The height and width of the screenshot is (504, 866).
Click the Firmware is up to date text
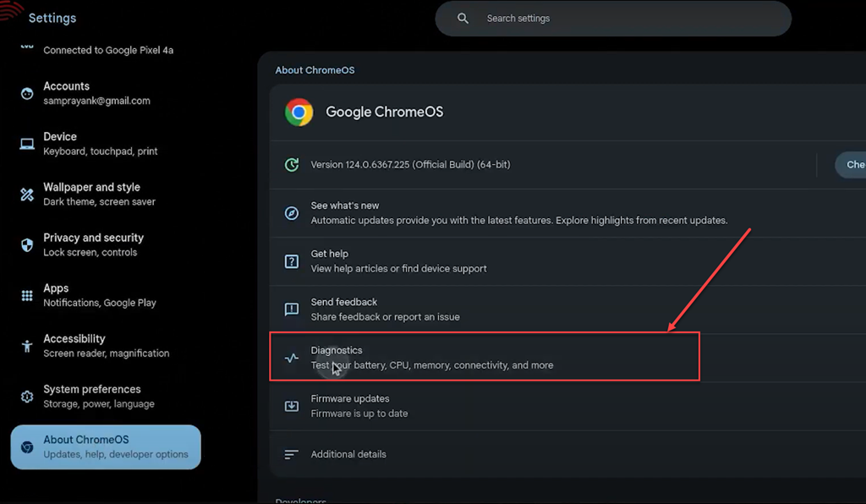point(359,414)
